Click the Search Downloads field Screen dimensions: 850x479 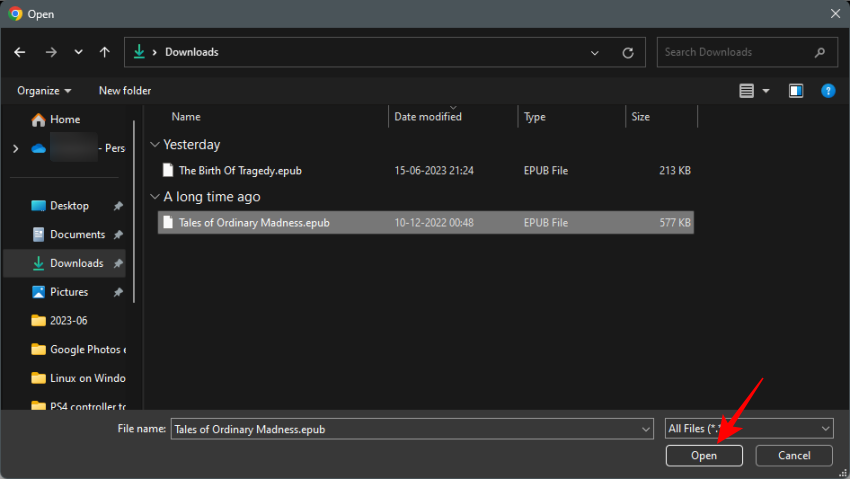pyautogui.click(x=735, y=52)
